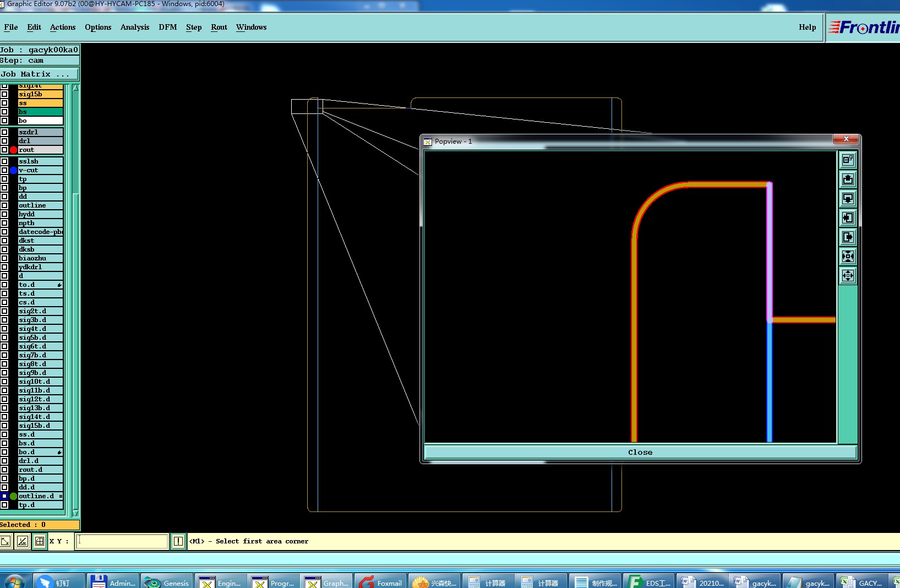The image size is (900, 588).
Task: Pan Popview right with the right-arrow icon
Action: point(848,237)
